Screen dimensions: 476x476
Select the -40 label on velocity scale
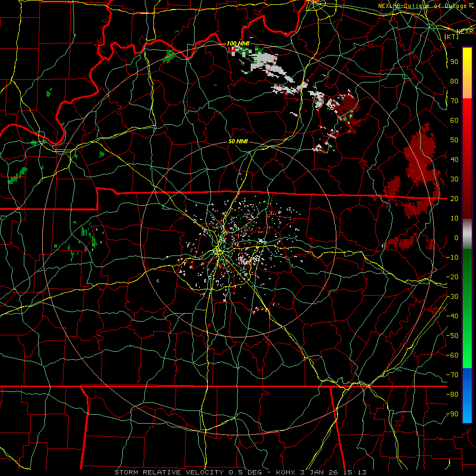click(452, 316)
